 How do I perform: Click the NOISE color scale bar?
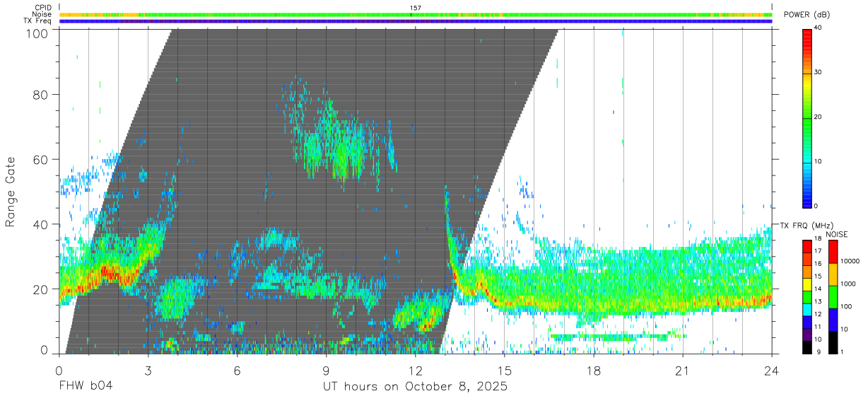pos(833,296)
